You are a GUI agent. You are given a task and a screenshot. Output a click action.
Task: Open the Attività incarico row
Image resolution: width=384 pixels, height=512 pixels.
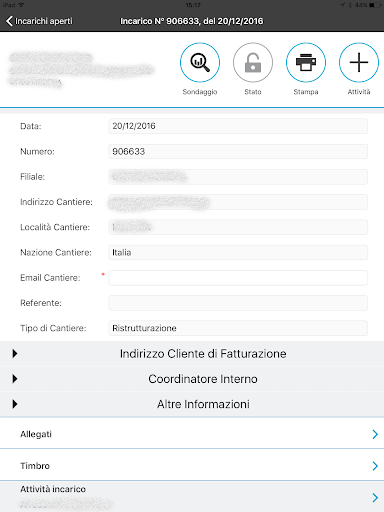tap(192, 497)
